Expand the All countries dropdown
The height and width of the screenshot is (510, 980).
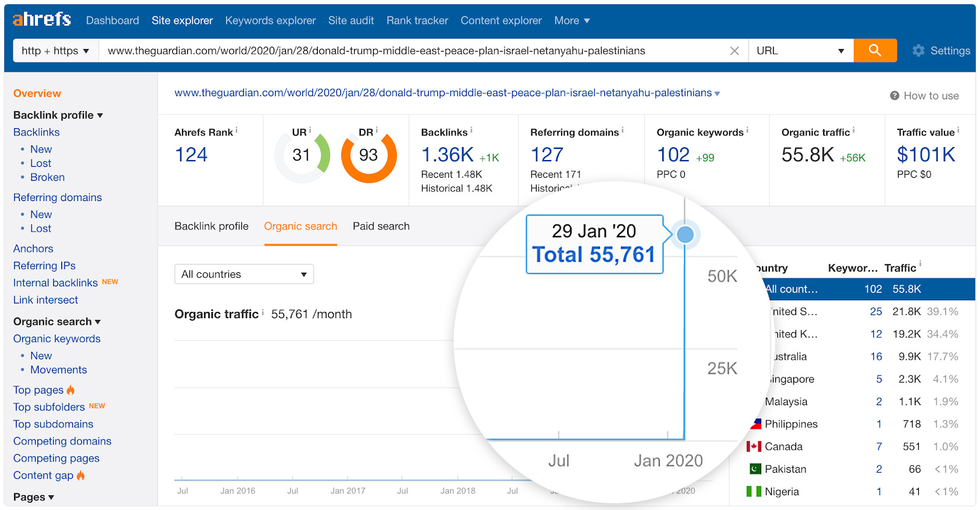[244, 274]
